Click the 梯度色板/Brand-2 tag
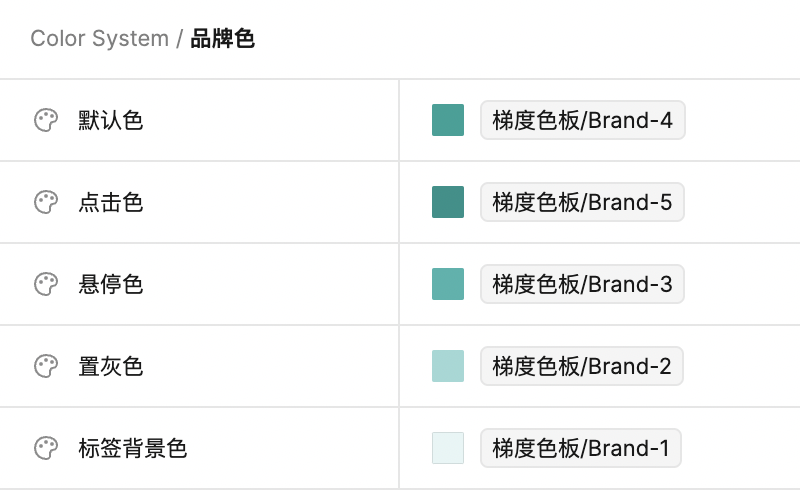Viewport: 800px width, 490px height. (582, 367)
